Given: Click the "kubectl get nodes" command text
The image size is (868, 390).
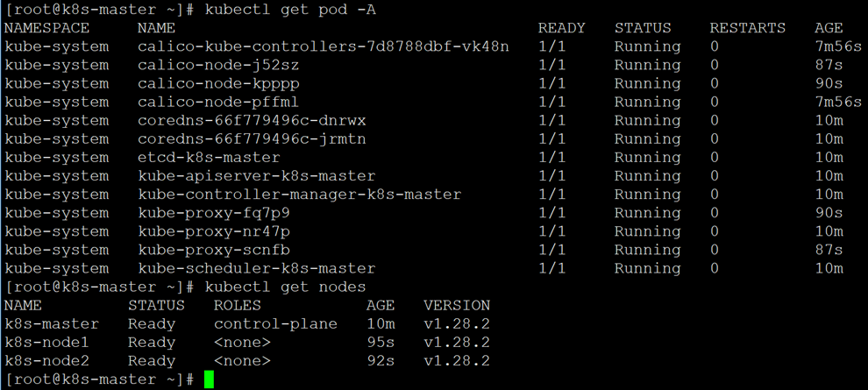Looking at the screenshot, I should click(x=285, y=287).
